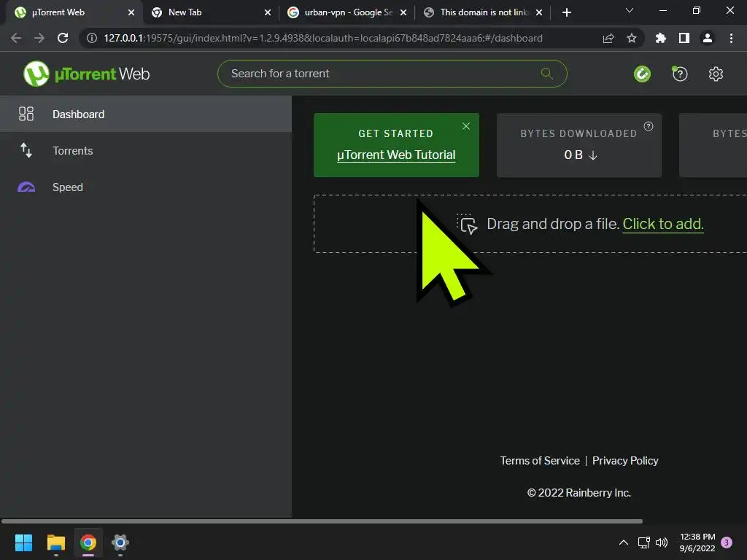747x560 pixels.
Task: Close the Get Started card
Action: pyautogui.click(x=466, y=125)
